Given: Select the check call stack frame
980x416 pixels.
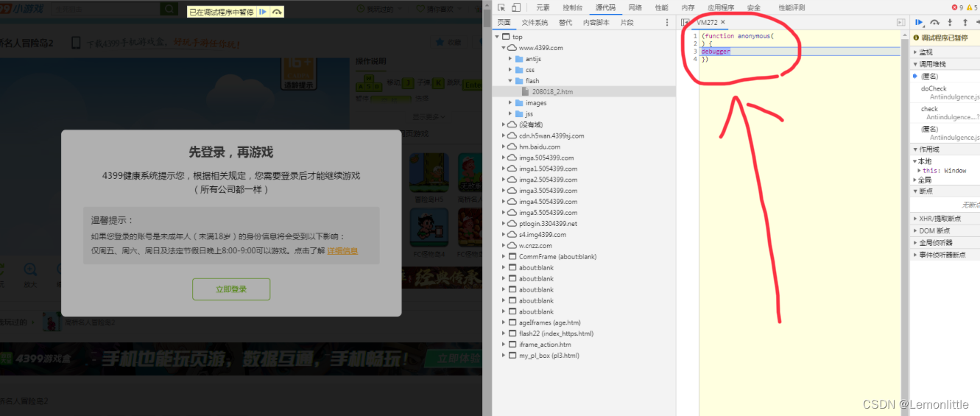Looking at the screenshot, I should coord(945,113).
